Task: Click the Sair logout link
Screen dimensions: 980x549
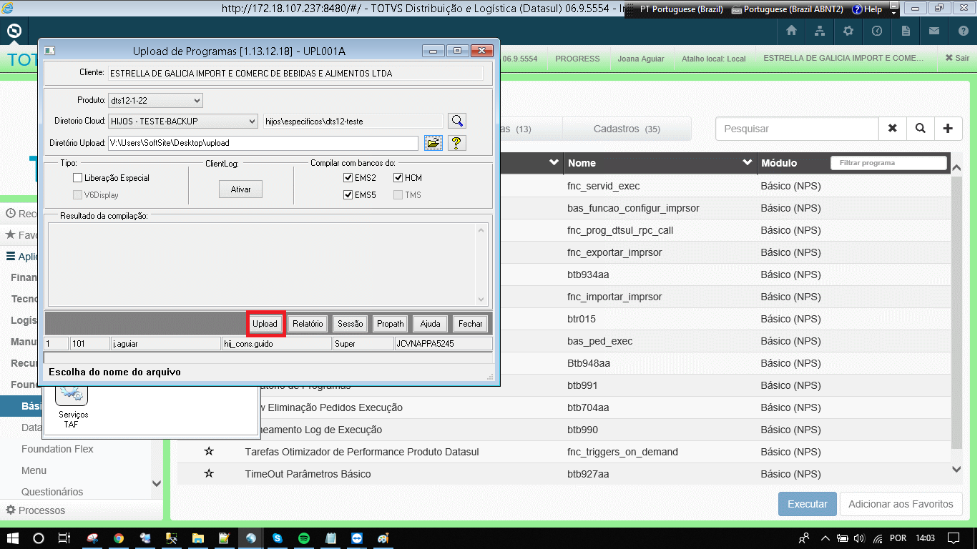Action: [957, 58]
